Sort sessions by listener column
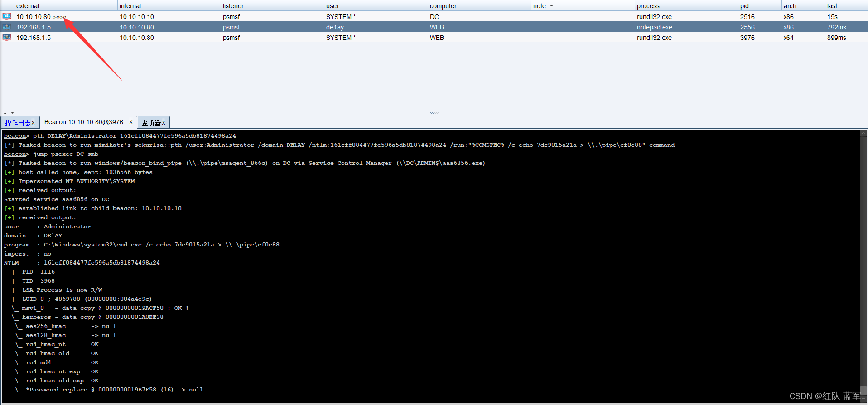The width and height of the screenshot is (868, 405). pos(272,6)
